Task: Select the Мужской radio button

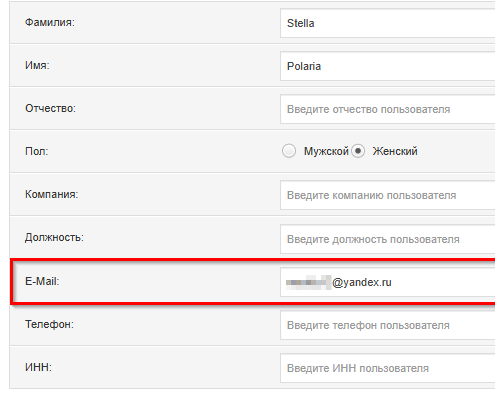Action: coord(289,151)
